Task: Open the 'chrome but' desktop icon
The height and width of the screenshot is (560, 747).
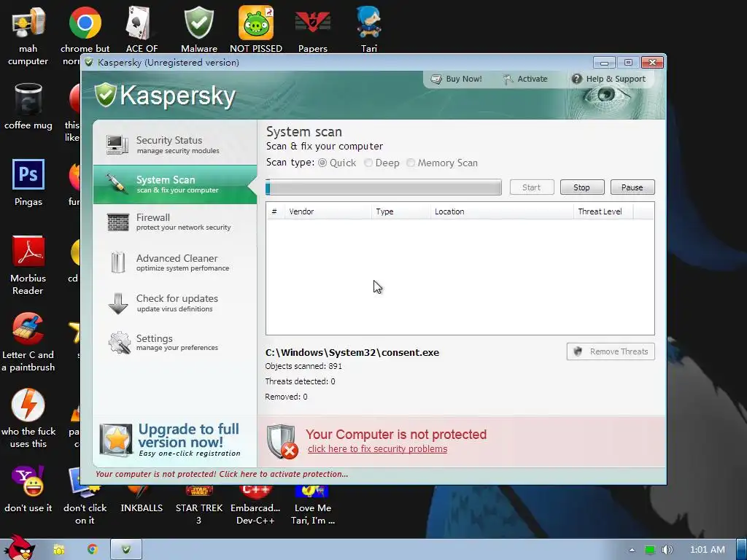Action: click(85, 23)
